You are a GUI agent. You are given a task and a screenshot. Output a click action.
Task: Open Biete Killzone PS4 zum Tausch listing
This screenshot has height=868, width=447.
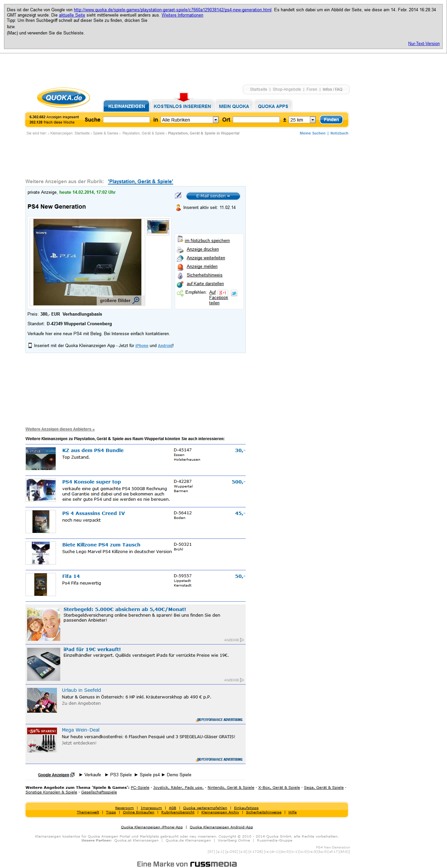(101, 544)
